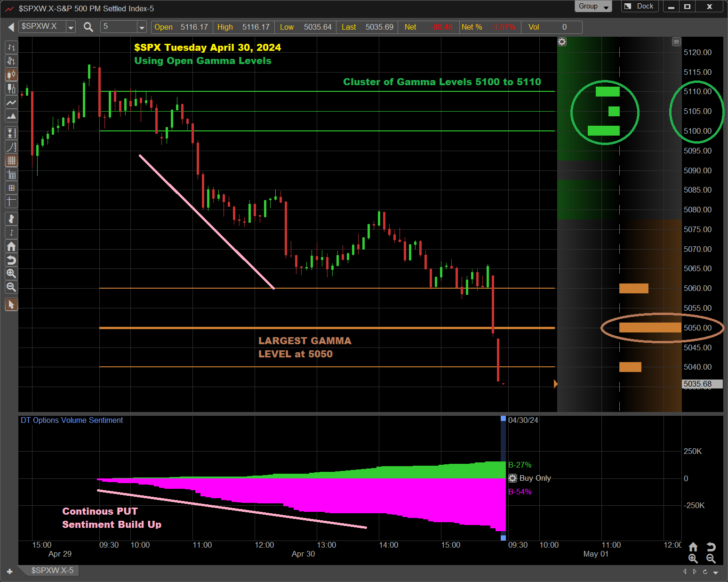The width and height of the screenshot is (728, 582).
Task: Open the symbol dropdown next to $SPXW.X
Action: pos(71,27)
